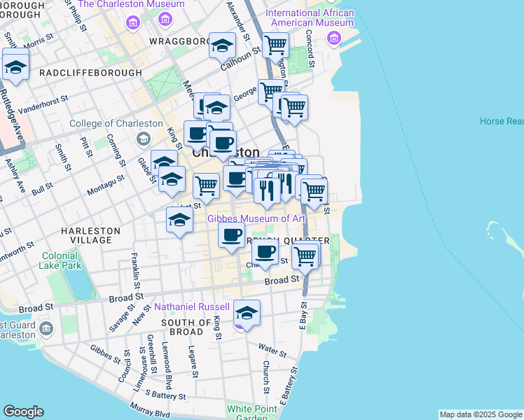Click the E Battery St street label
The width and height of the screenshot is (524, 420).
coord(289,386)
